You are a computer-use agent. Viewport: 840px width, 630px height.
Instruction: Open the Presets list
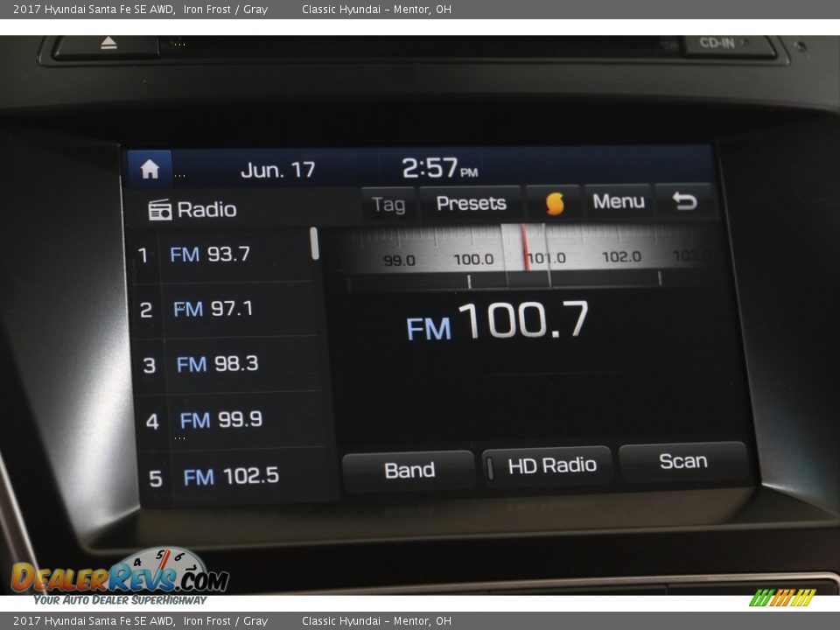click(x=471, y=203)
